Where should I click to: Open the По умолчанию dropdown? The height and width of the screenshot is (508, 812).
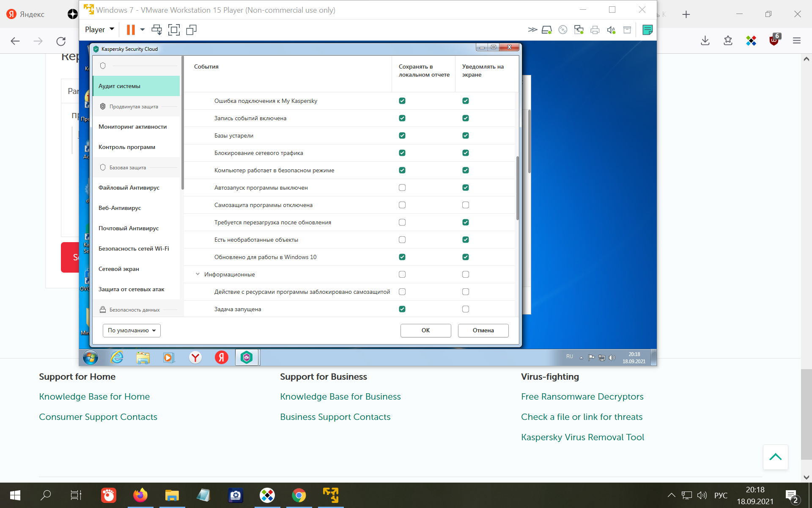[132, 330]
